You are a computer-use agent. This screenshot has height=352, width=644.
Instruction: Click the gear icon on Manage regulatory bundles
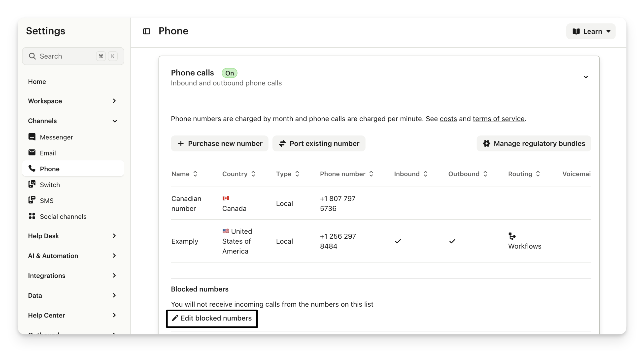coord(486,143)
